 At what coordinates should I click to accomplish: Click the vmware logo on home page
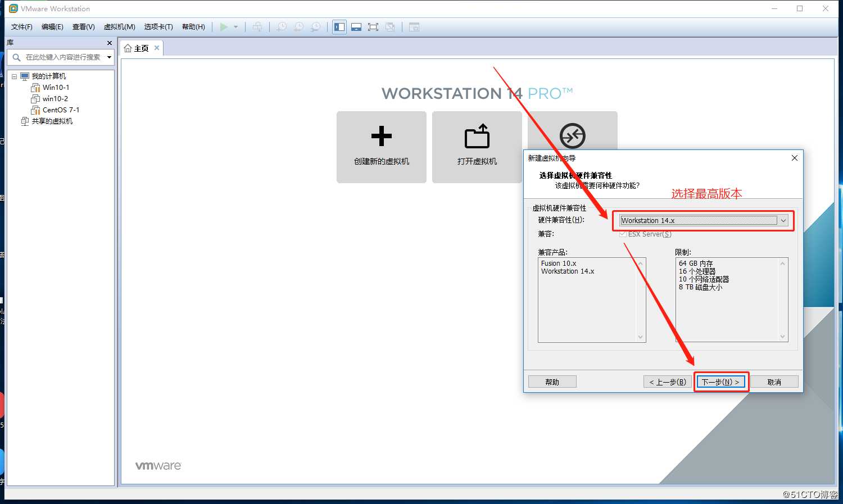158,466
